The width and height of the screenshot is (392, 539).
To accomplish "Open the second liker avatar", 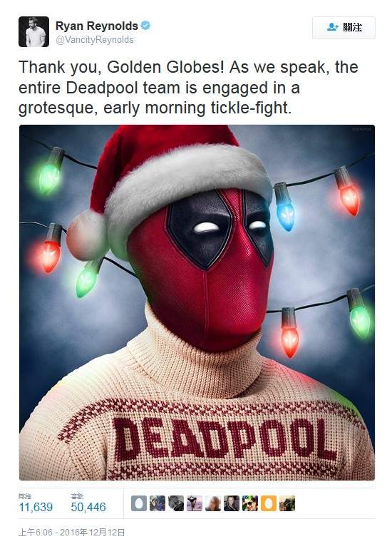I will 158,503.
